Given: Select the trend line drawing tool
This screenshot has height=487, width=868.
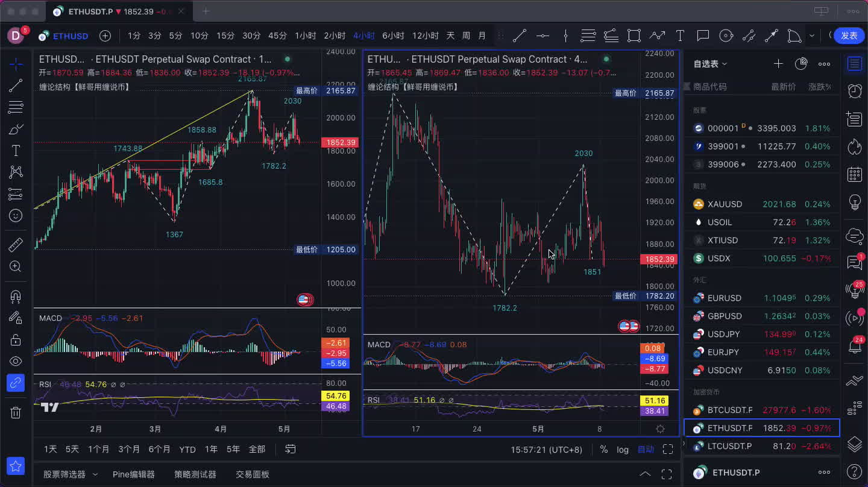Looking at the screenshot, I should click(16, 86).
